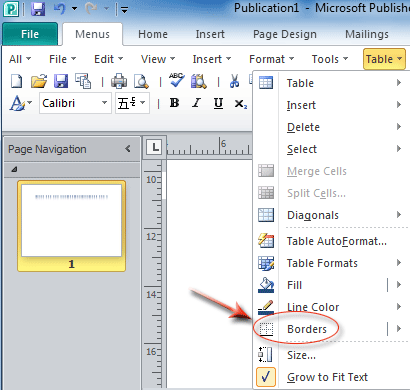Open Customize Quick Access Toolbar dropdown
Screen dimensions: 410x390
pos(124,10)
